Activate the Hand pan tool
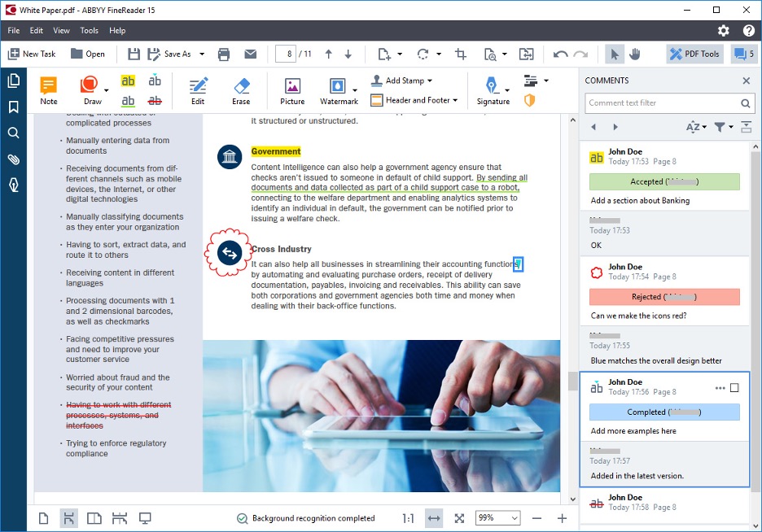 click(635, 55)
